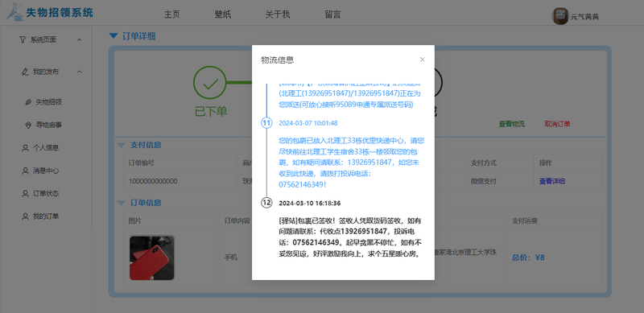
Task: Click the person icon beside 我的订单
Action: point(25,216)
